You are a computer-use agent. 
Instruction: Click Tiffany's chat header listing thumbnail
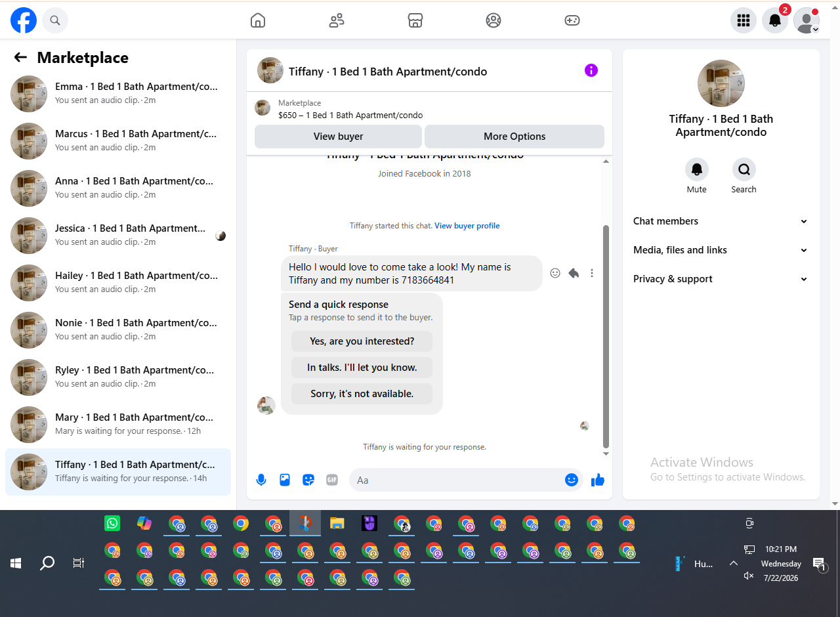[270, 70]
